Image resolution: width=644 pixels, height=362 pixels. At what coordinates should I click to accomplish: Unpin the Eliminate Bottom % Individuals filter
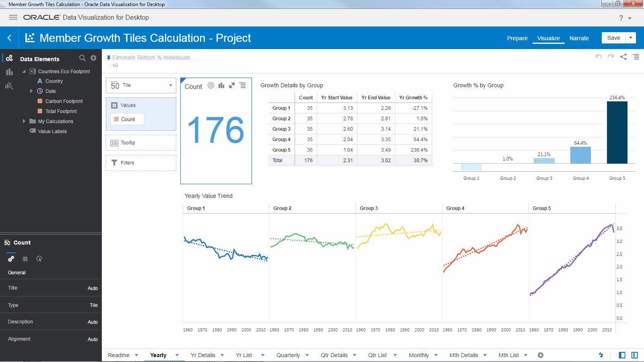tap(108, 58)
